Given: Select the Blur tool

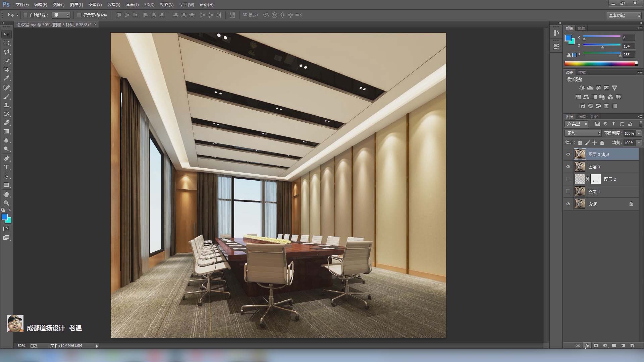Looking at the screenshot, I should pyautogui.click(x=6, y=140).
